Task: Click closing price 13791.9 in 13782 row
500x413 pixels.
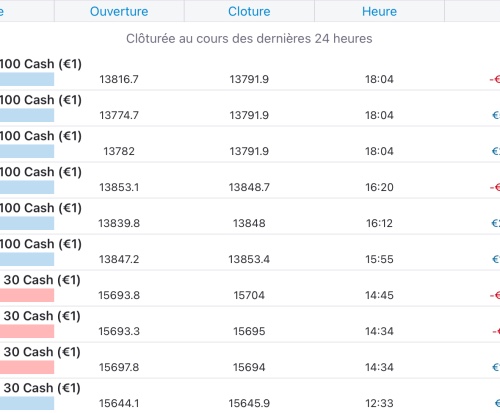Action: pos(249,151)
